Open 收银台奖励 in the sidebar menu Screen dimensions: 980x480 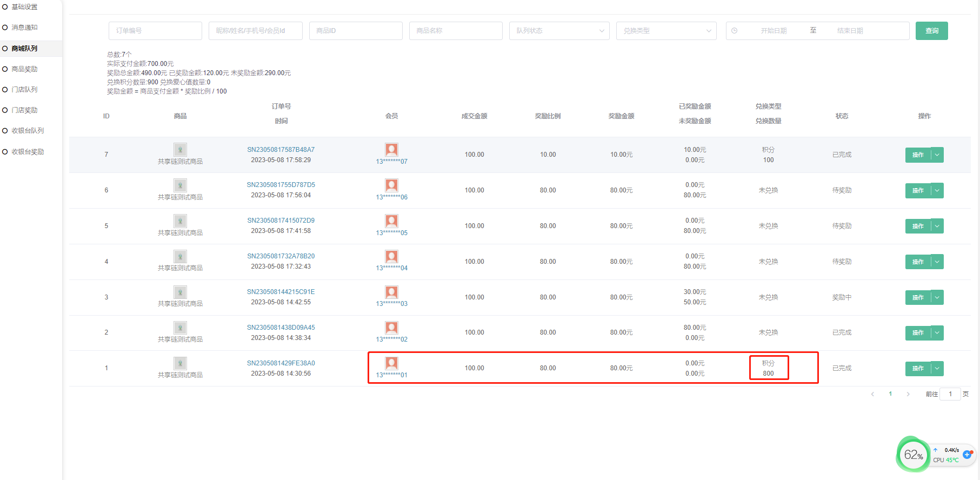(28, 152)
